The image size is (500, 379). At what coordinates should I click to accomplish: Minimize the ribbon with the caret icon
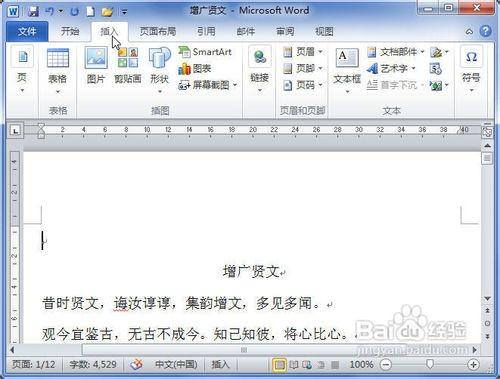469,32
